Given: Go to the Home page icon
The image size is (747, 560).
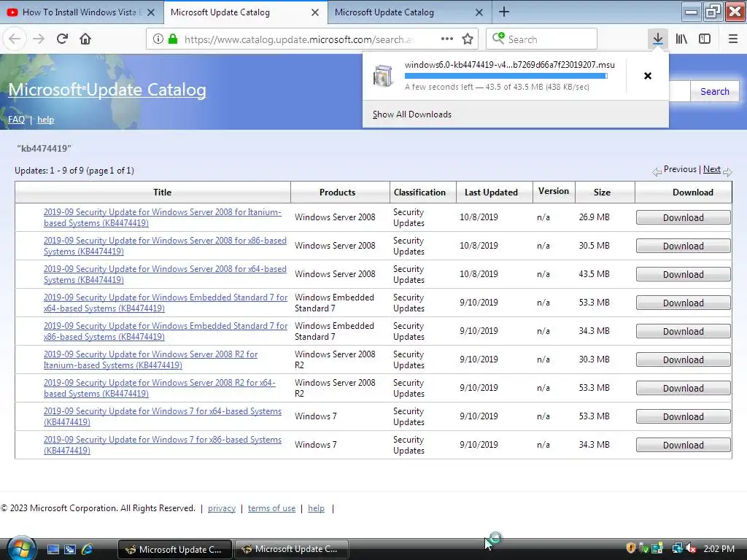Looking at the screenshot, I should coord(85,39).
